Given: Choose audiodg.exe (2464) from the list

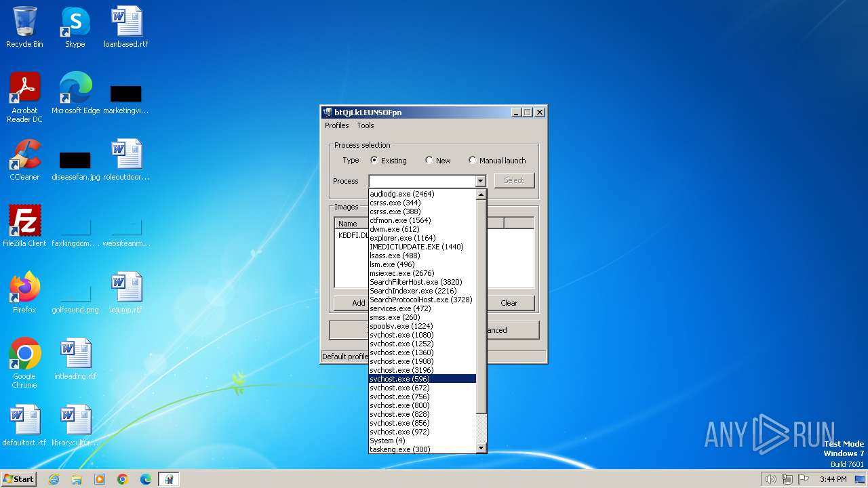Looking at the screenshot, I should pos(422,194).
